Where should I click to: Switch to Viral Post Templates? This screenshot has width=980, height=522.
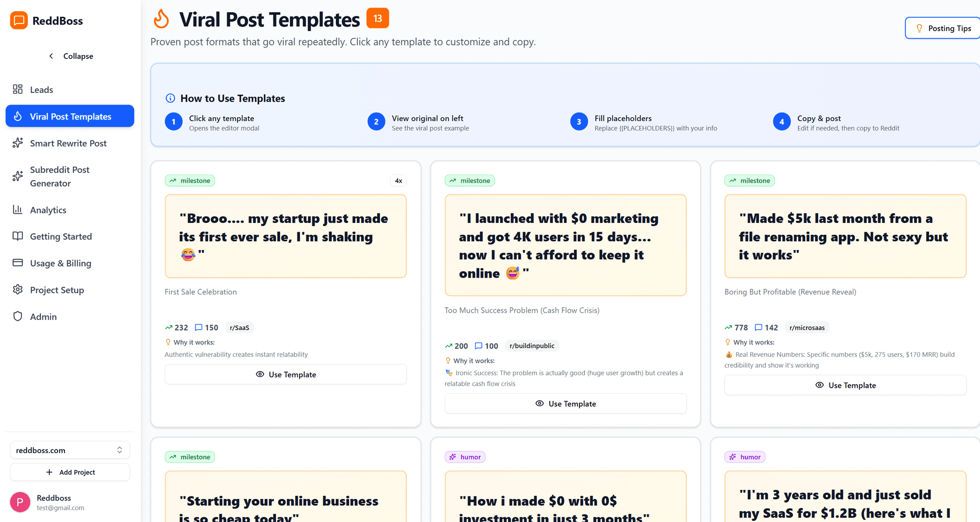(x=70, y=116)
